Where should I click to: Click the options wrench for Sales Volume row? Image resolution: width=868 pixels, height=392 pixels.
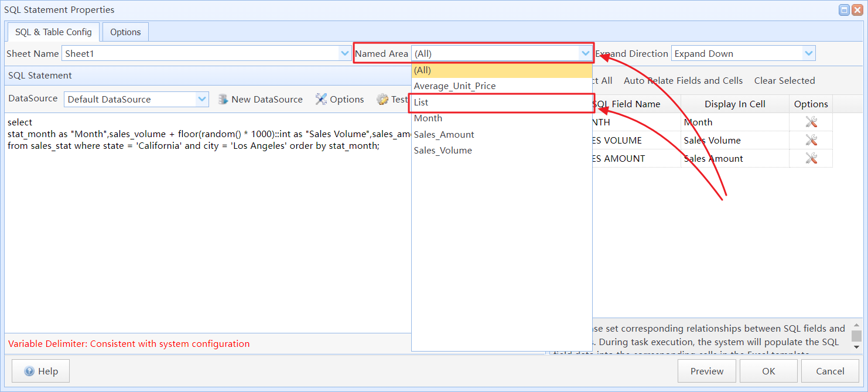pos(811,140)
